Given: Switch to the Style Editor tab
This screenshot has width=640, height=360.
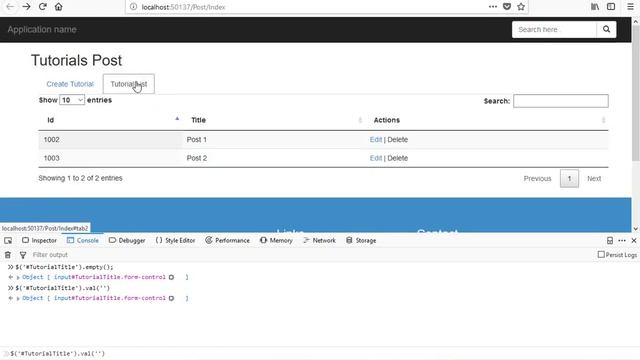Looking at the screenshot, I should coord(175,240).
